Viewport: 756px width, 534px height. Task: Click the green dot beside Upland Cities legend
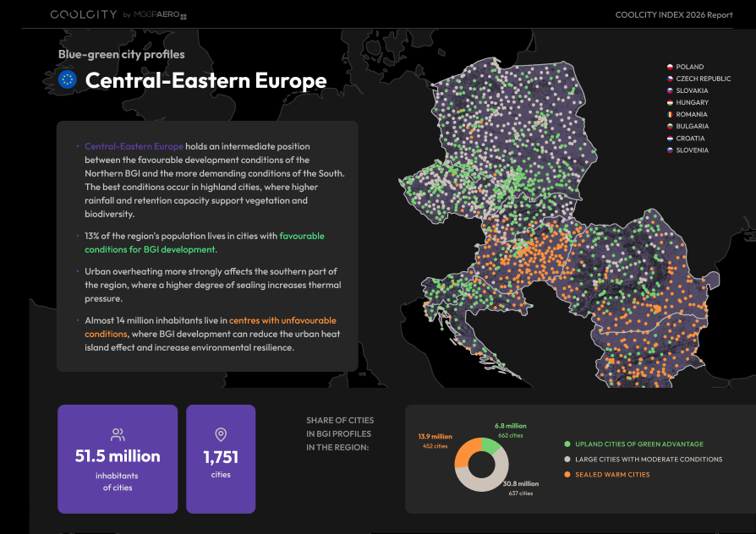coord(567,444)
